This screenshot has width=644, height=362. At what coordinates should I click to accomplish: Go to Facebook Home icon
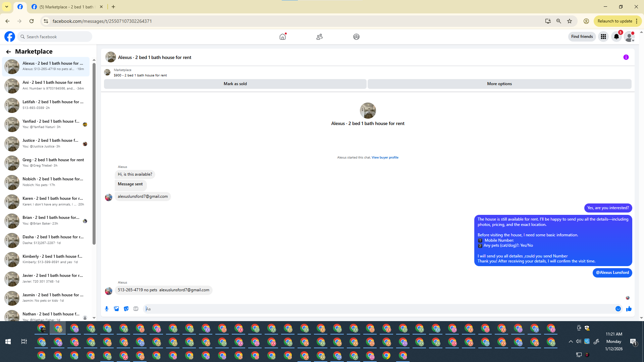point(282,37)
